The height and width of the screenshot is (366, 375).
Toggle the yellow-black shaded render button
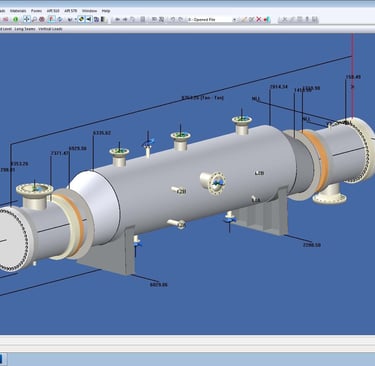(81, 19)
